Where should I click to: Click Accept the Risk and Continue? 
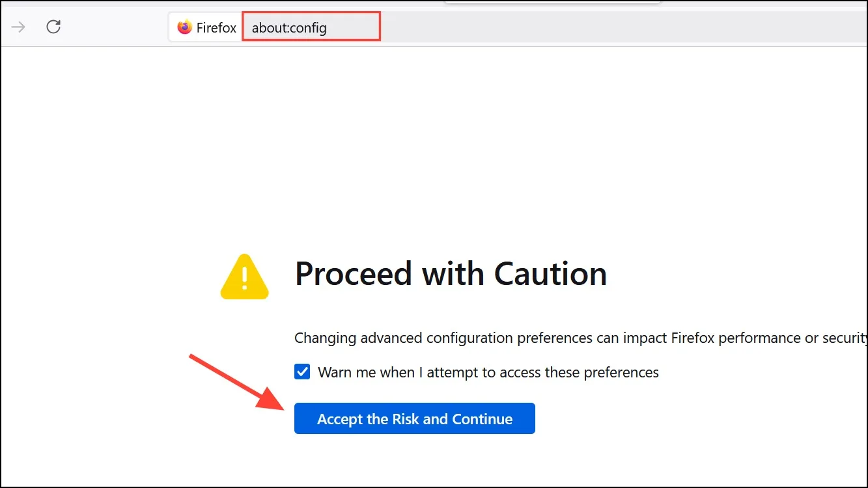tap(415, 418)
